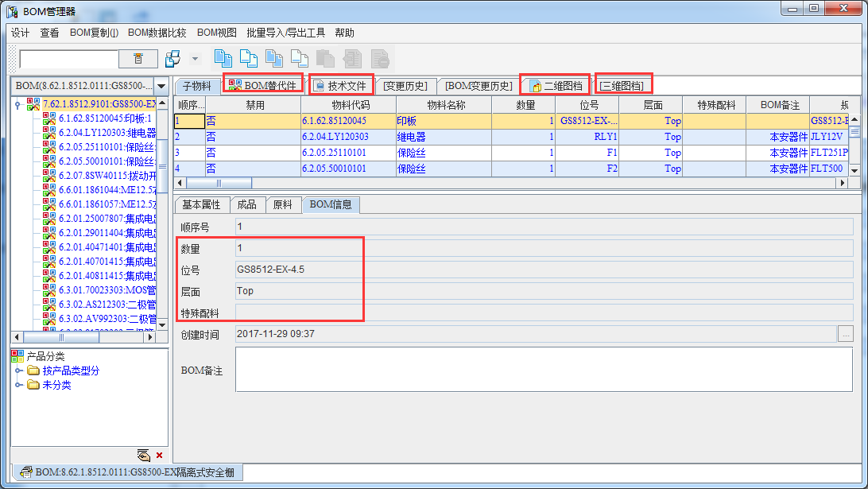The image size is (868, 489).
Task: Switch to the 技术文件 tab
Action: tap(340, 86)
